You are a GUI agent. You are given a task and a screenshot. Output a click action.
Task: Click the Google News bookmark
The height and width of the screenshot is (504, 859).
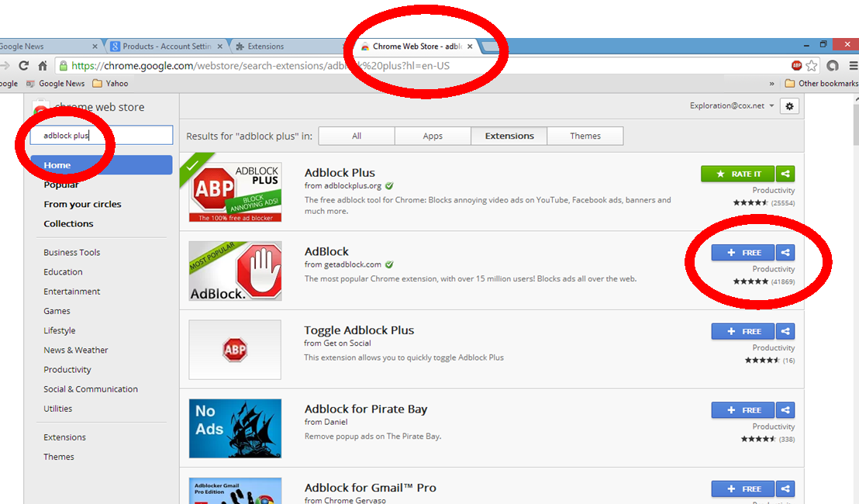[56, 83]
